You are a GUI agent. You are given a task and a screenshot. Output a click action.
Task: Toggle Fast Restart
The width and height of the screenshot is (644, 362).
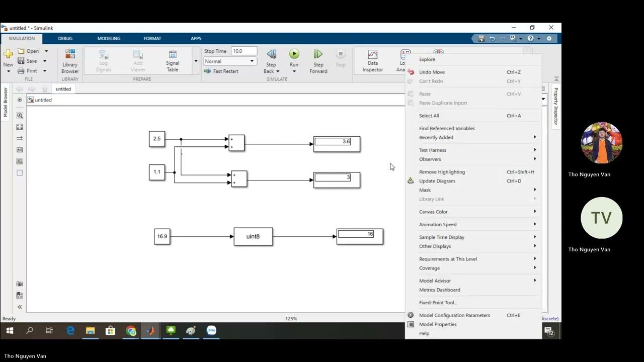click(221, 71)
